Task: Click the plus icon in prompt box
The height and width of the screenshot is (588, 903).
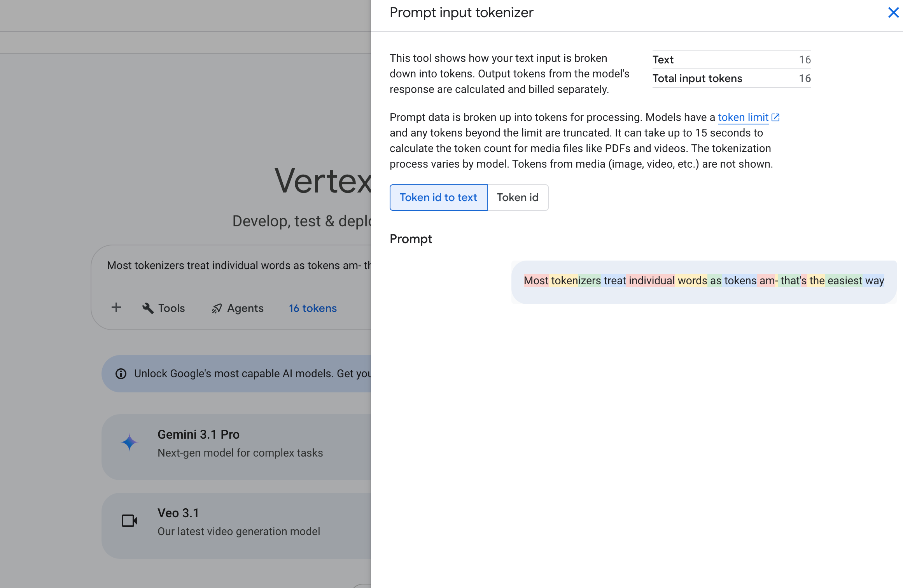Action: (x=116, y=308)
